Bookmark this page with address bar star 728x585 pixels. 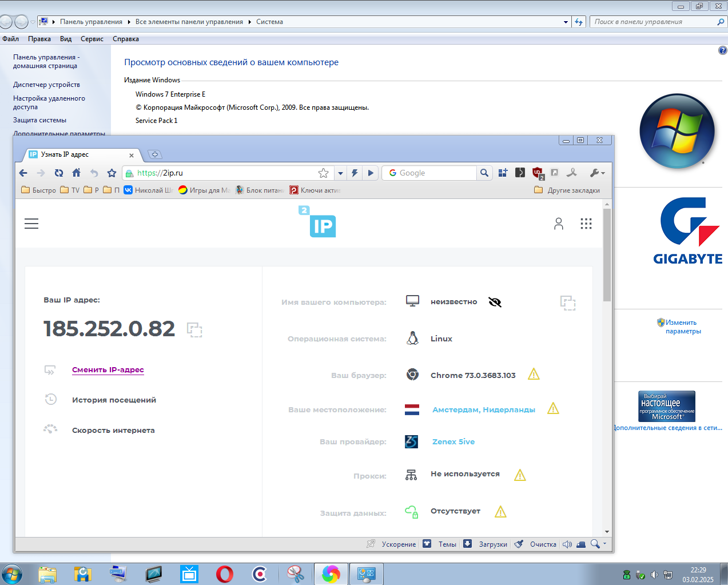click(323, 173)
